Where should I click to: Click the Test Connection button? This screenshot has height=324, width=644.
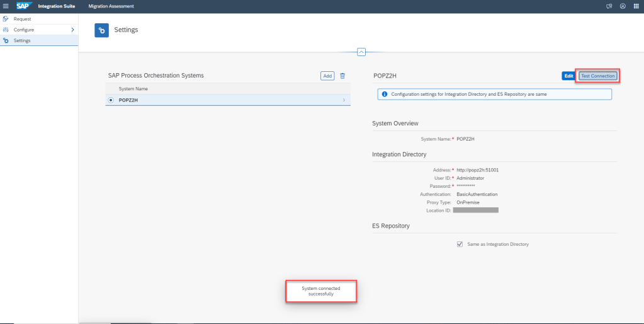(598, 76)
